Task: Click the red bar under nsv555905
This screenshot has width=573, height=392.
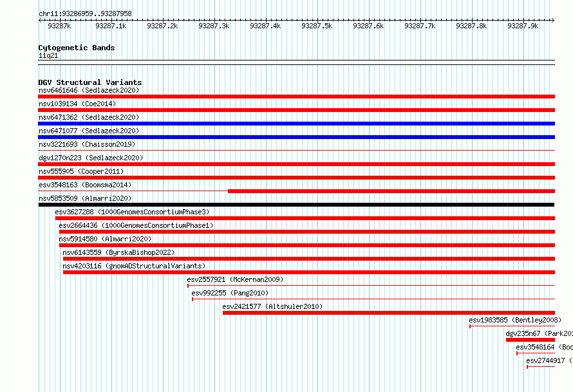Action: (296, 178)
